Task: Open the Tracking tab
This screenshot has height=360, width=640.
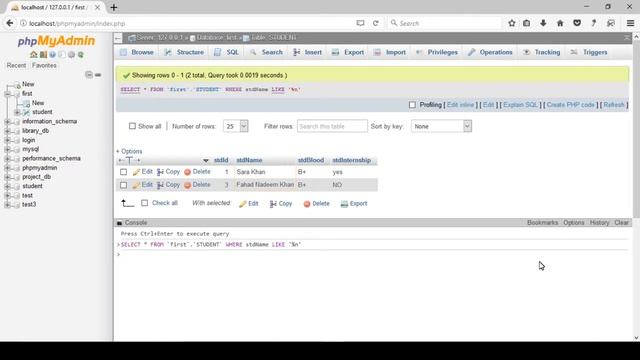Action: [541, 52]
